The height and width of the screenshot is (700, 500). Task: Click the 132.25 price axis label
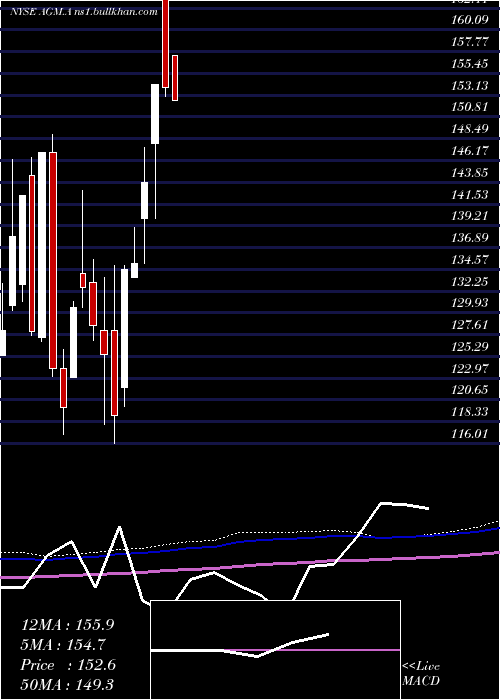coord(470,282)
